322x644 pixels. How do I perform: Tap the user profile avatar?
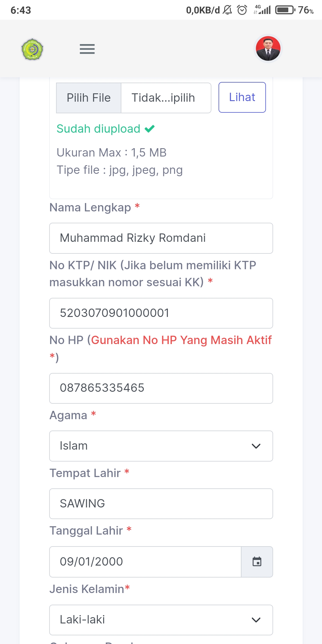(x=268, y=49)
